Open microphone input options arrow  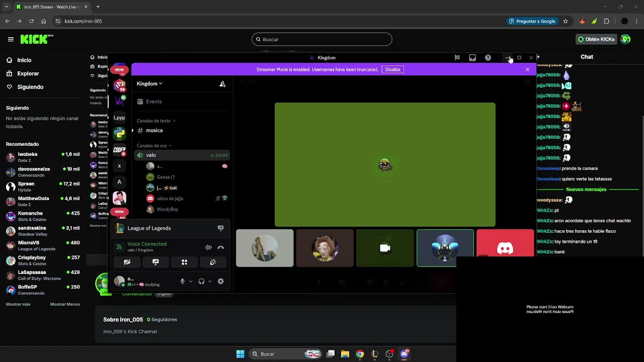pos(191,282)
